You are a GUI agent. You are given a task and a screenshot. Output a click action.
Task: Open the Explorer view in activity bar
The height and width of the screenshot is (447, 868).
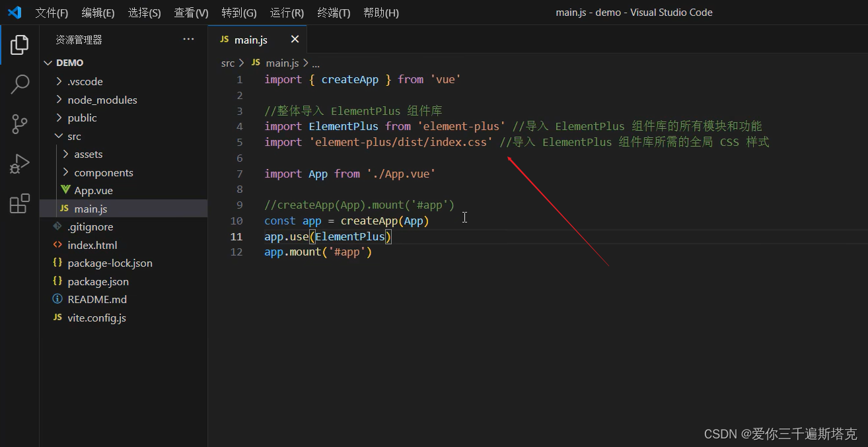click(x=20, y=45)
